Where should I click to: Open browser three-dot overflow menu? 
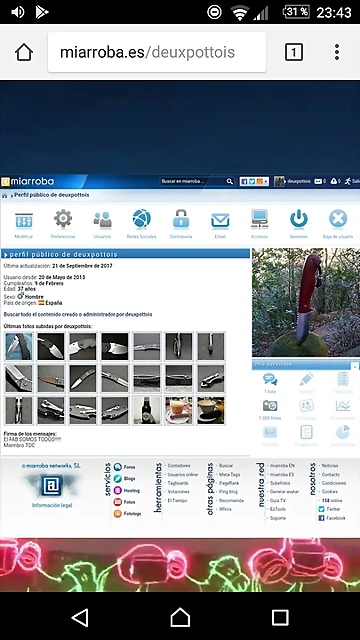point(337,52)
